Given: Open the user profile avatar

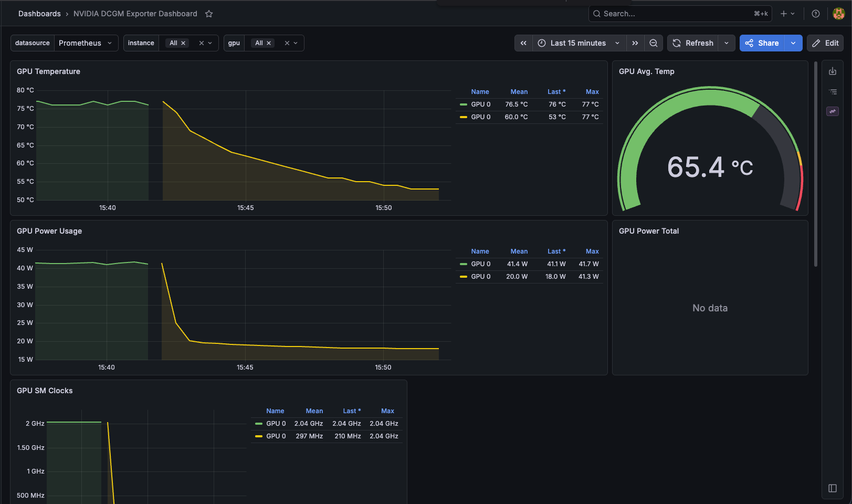Looking at the screenshot, I should click(839, 14).
